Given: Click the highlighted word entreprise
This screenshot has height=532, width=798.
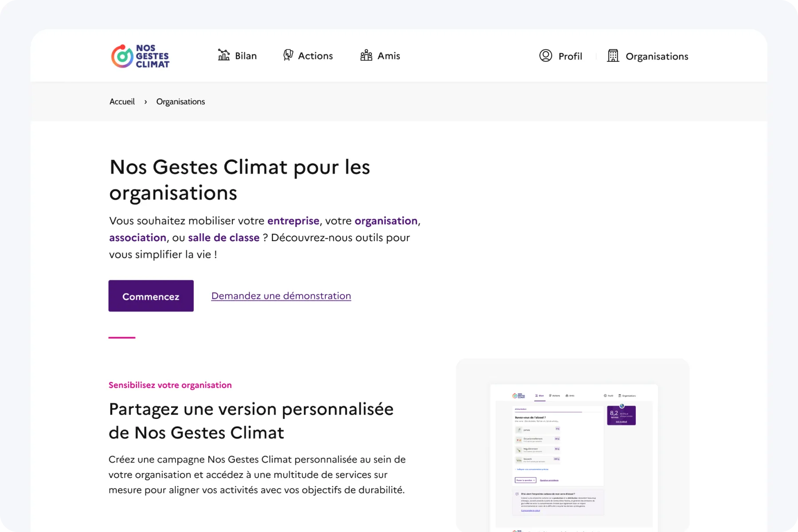Looking at the screenshot, I should (293, 221).
